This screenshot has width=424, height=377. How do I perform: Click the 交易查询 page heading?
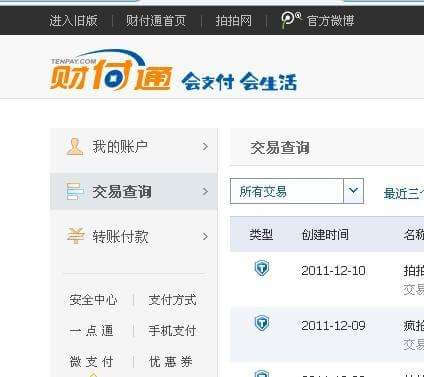280,148
